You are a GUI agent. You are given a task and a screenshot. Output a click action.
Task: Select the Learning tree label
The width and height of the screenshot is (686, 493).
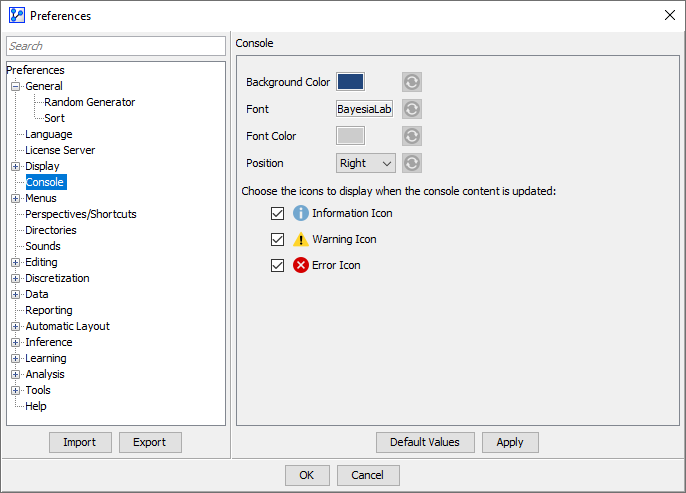pos(46,358)
